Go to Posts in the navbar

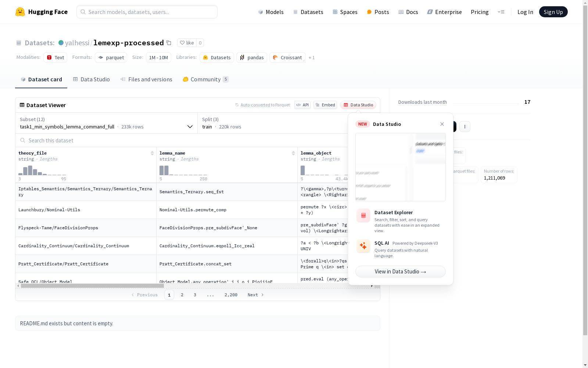(x=378, y=12)
